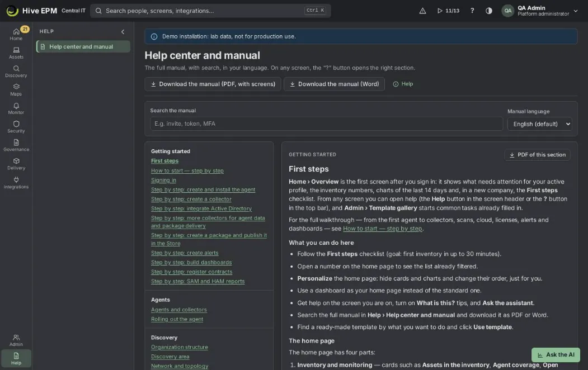
Task: Follow the inline How to start link in article
Action: (x=383, y=229)
